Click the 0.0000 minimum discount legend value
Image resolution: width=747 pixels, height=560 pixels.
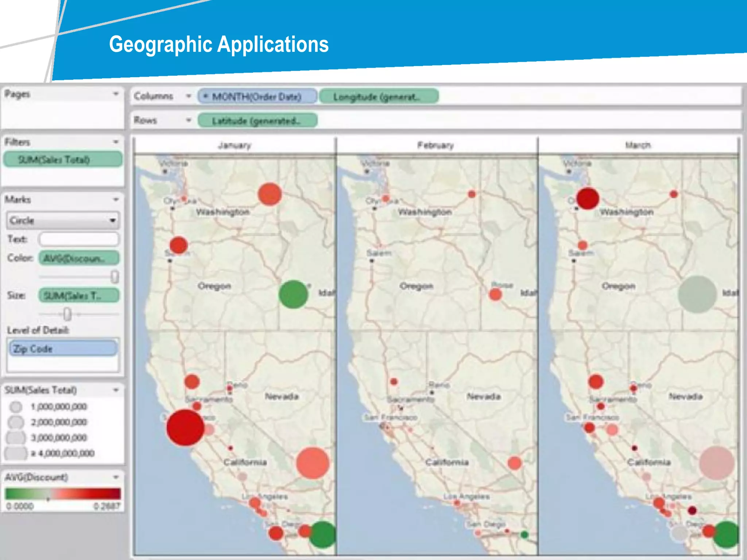tap(20, 506)
